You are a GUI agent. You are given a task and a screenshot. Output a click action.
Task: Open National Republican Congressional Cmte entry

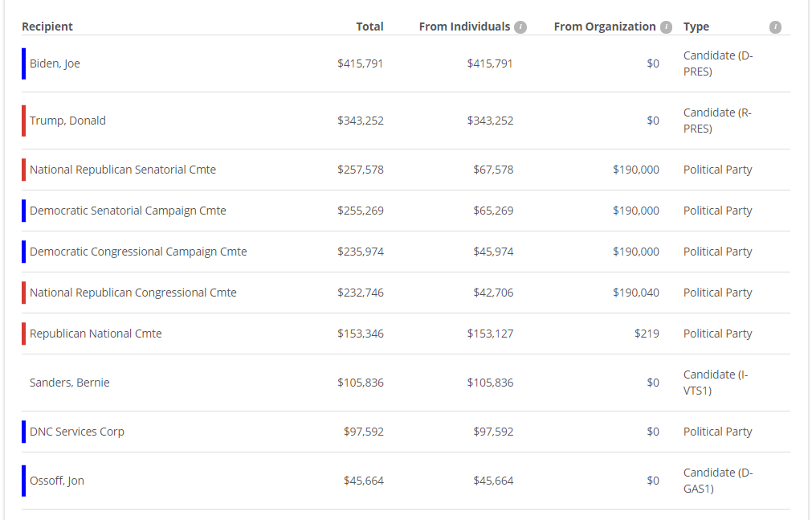133,293
